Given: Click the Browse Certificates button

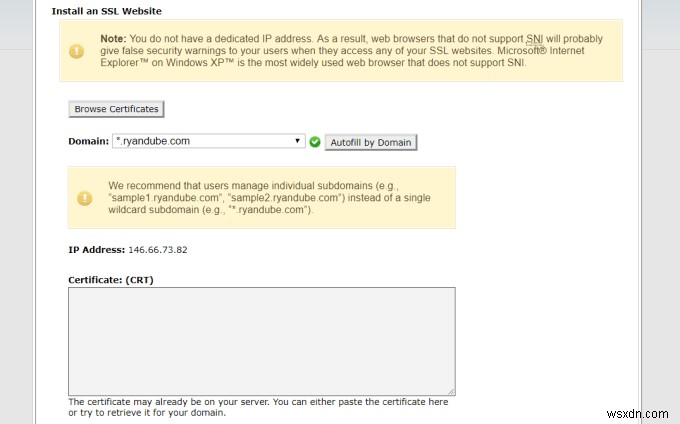Looking at the screenshot, I should 117,109.
